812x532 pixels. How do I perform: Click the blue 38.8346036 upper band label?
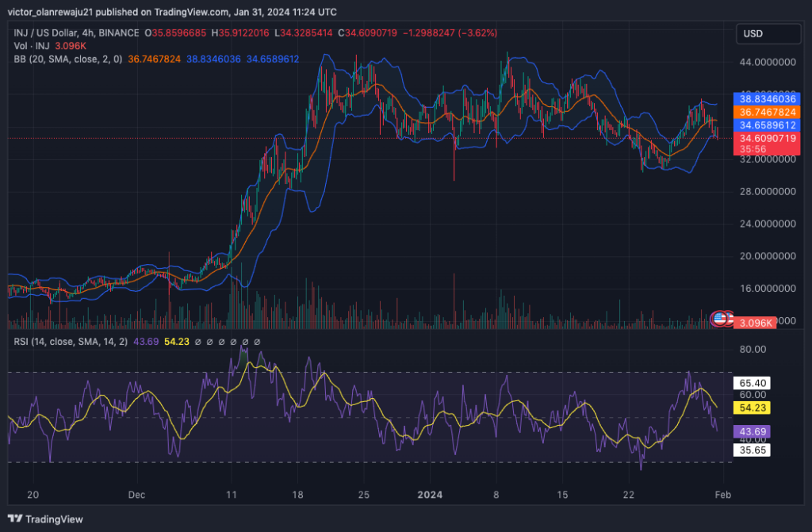[x=766, y=100]
